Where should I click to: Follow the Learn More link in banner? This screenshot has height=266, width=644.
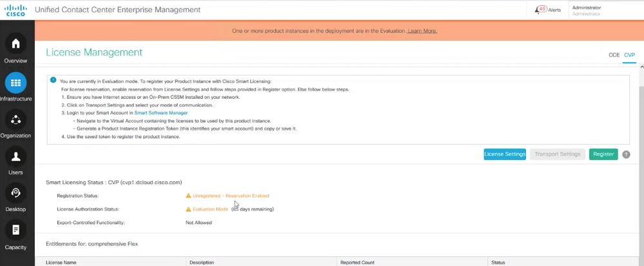(x=422, y=31)
